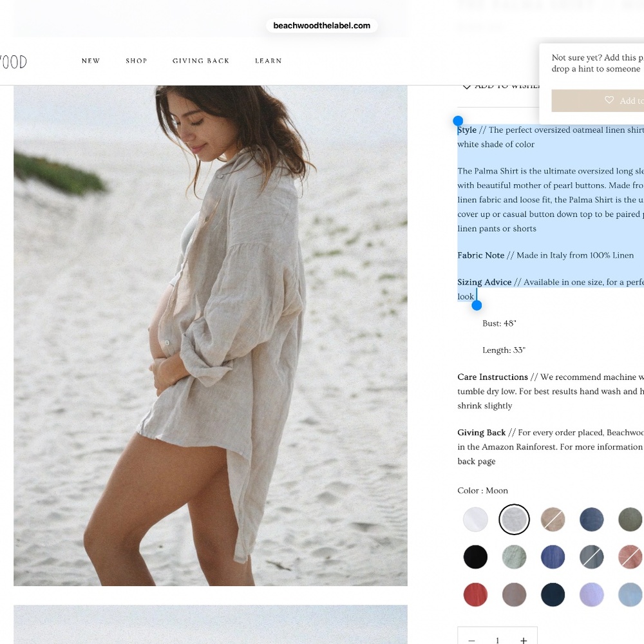Image resolution: width=644 pixels, height=644 pixels.
Task: Open the SHOP menu item
Action: click(x=137, y=61)
